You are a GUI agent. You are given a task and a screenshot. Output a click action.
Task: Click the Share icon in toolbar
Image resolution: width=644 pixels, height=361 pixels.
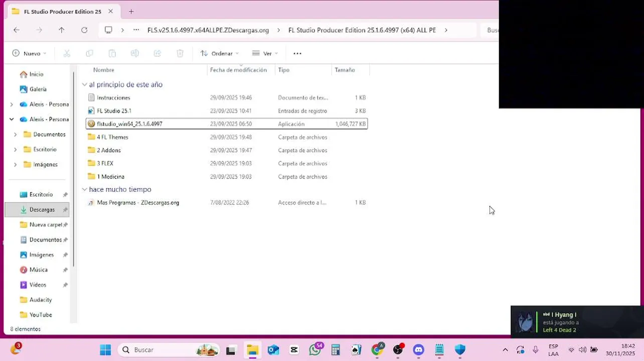157,53
